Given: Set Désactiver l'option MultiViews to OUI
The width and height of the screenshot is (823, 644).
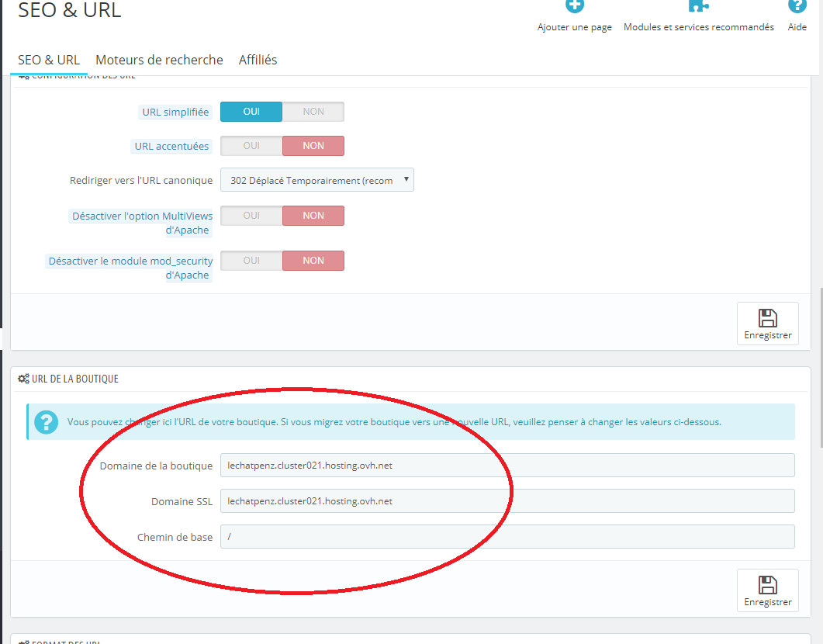Looking at the screenshot, I should (x=251, y=216).
